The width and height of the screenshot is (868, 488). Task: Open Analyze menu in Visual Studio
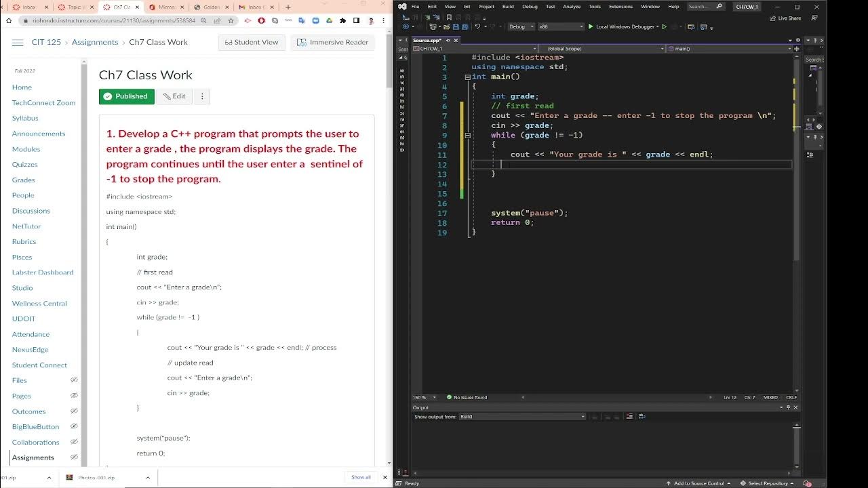tap(572, 7)
